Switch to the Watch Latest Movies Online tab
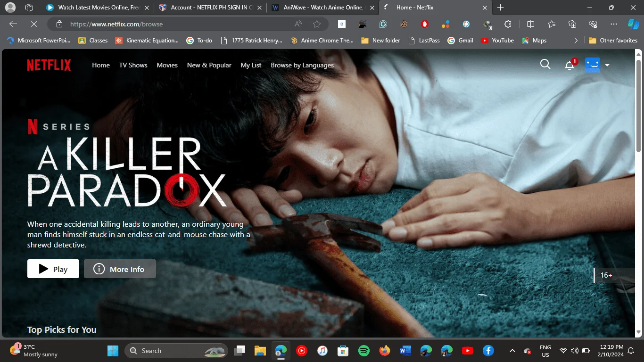The image size is (644, 362). point(98,8)
